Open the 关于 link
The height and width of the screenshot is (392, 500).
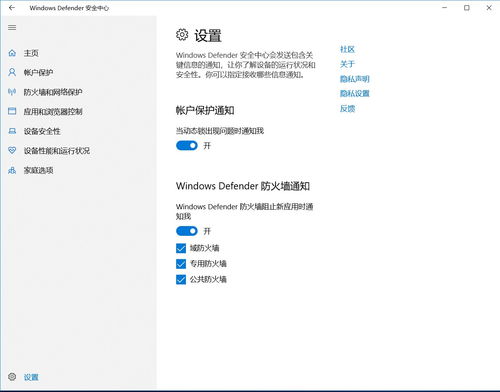click(x=347, y=64)
